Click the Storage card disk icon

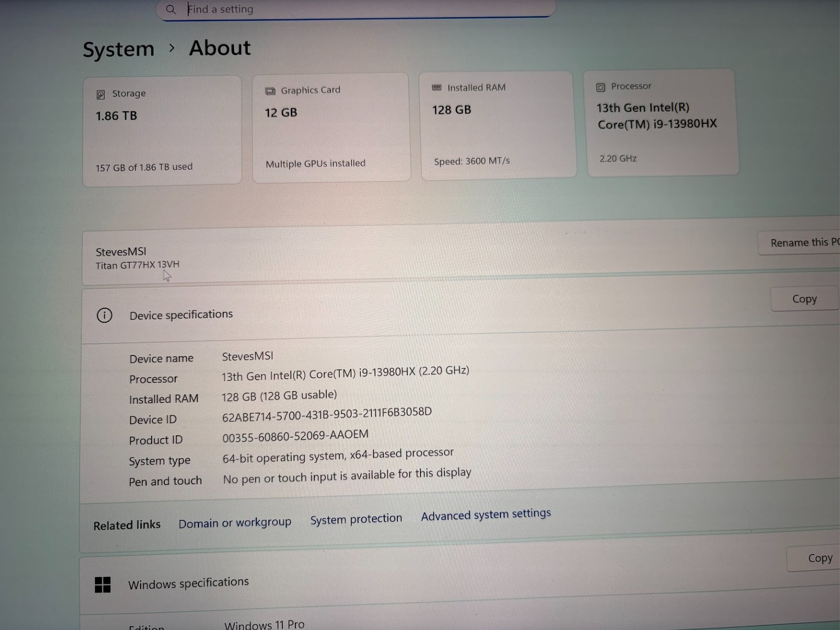click(x=100, y=94)
